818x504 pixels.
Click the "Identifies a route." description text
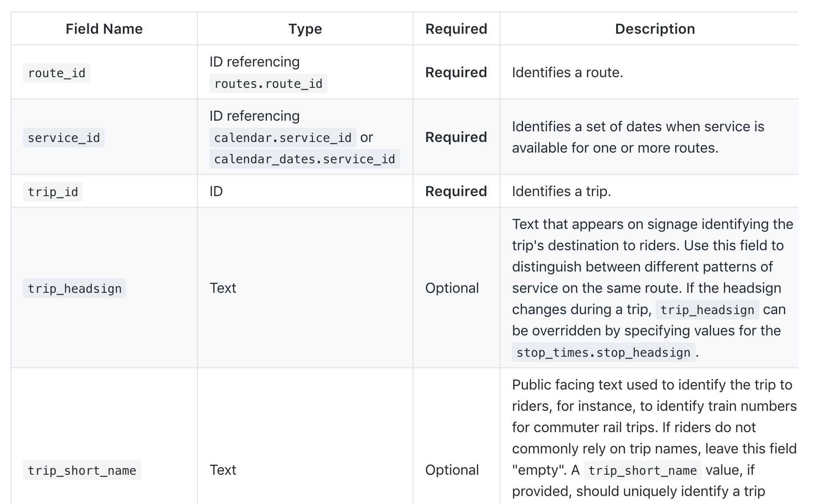[567, 72]
